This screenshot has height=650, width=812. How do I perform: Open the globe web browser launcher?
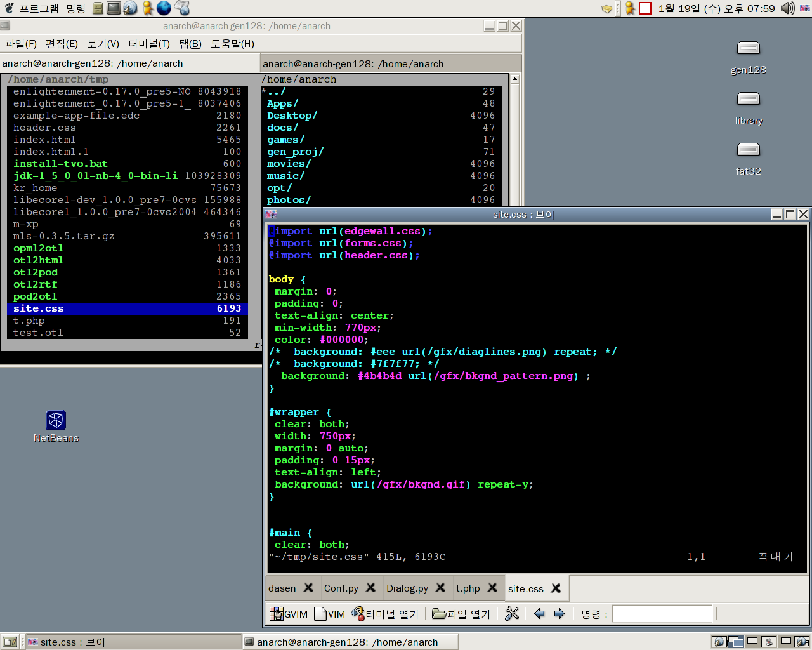click(164, 8)
